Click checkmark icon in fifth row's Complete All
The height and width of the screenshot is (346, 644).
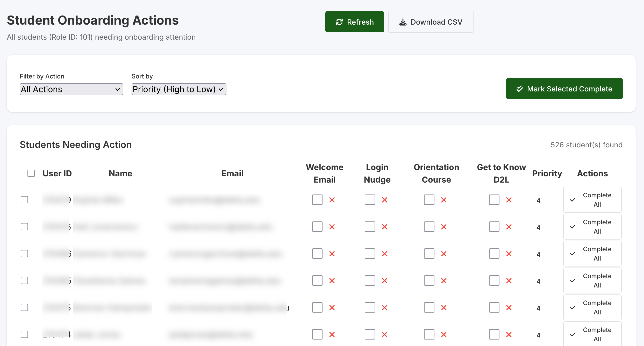click(573, 307)
